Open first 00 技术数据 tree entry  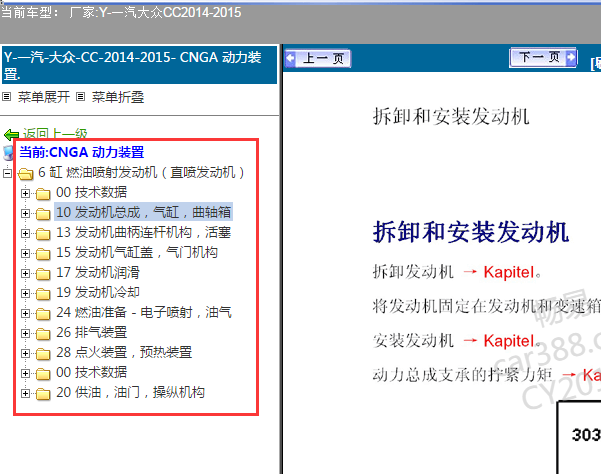pyautogui.click(x=91, y=192)
